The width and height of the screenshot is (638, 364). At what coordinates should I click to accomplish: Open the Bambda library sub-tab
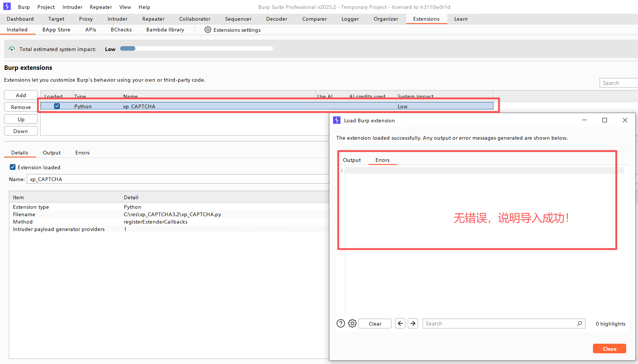[x=165, y=30]
